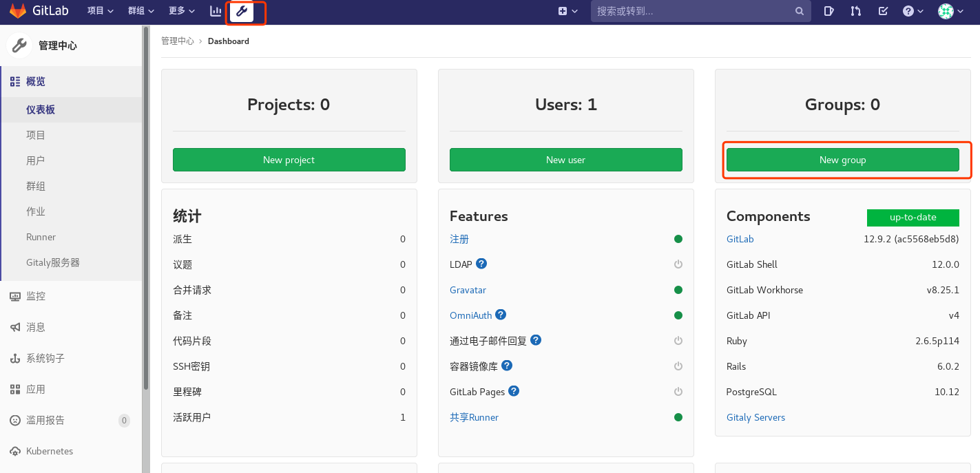980x473 pixels.
Task: Open the analytics chart icon
Action: pos(215,11)
